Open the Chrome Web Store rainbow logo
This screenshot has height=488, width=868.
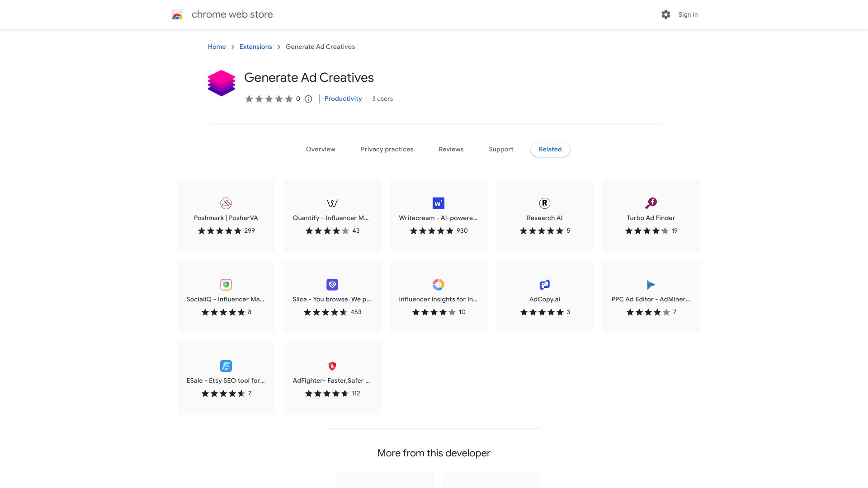pos(177,14)
